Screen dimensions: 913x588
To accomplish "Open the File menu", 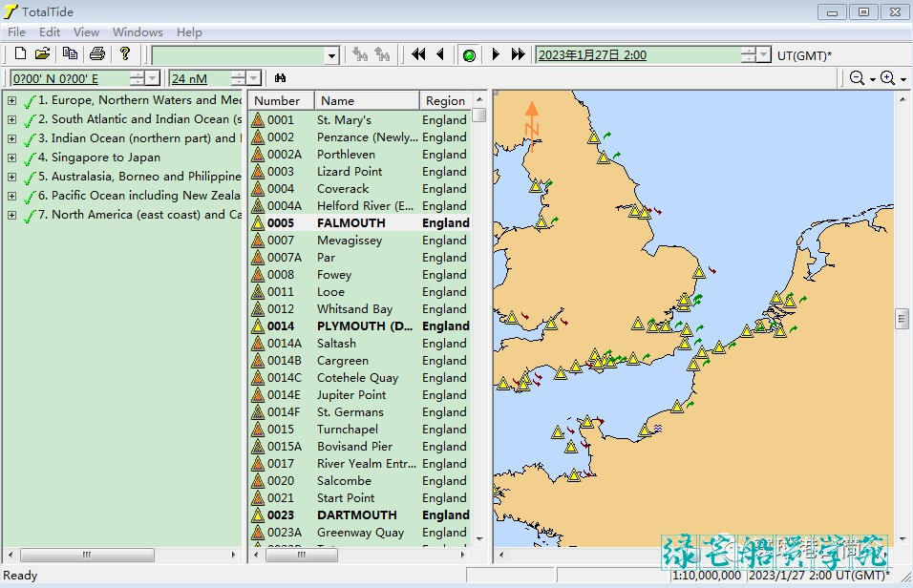I will (16, 32).
